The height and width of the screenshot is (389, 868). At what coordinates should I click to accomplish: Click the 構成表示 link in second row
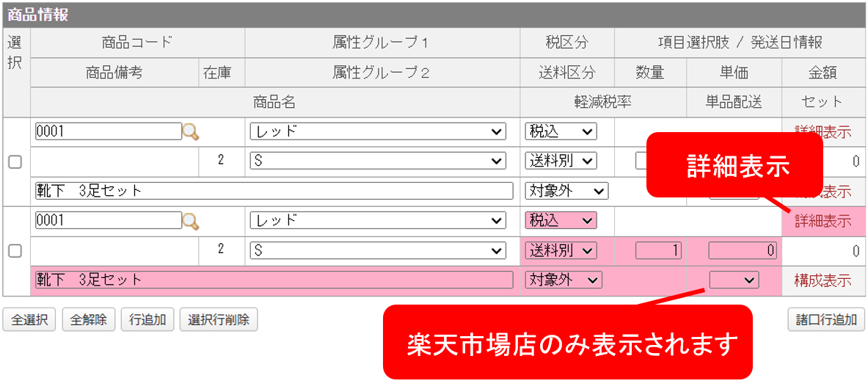click(x=823, y=281)
